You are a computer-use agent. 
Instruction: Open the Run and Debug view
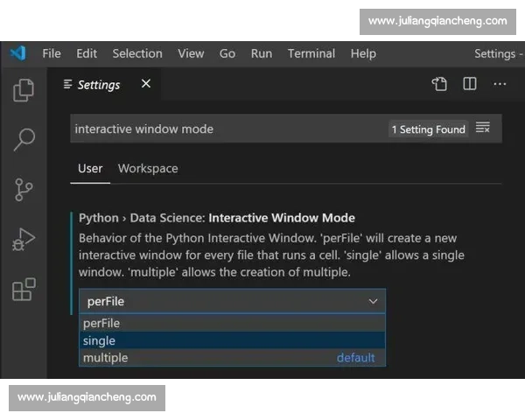coord(24,240)
